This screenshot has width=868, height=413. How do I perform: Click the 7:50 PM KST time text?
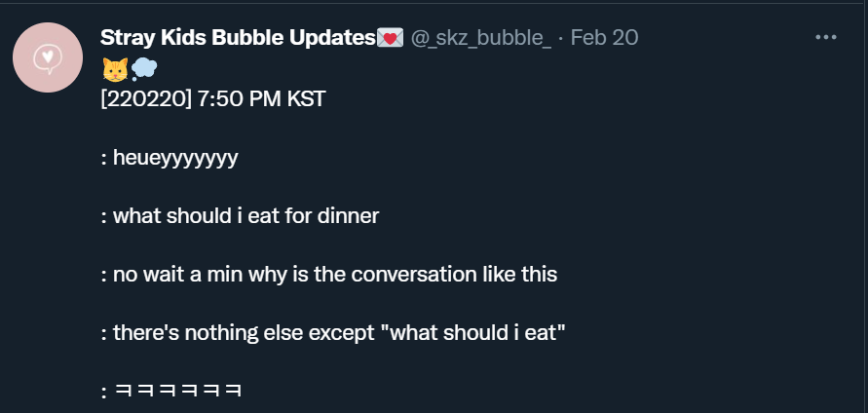point(261,99)
